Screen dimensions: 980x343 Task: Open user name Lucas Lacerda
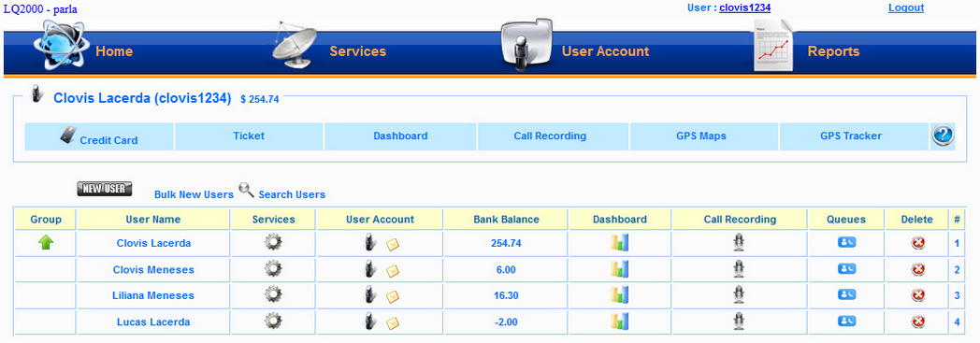(x=153, y=322)
